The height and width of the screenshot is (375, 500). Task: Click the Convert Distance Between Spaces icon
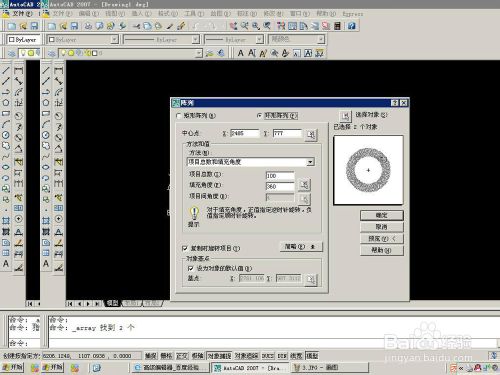coord(319,53)
